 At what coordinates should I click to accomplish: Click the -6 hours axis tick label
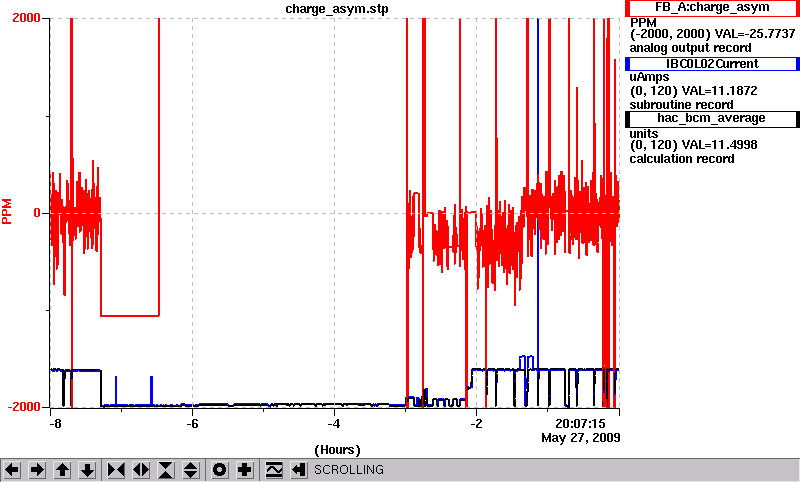coord(192,424)
